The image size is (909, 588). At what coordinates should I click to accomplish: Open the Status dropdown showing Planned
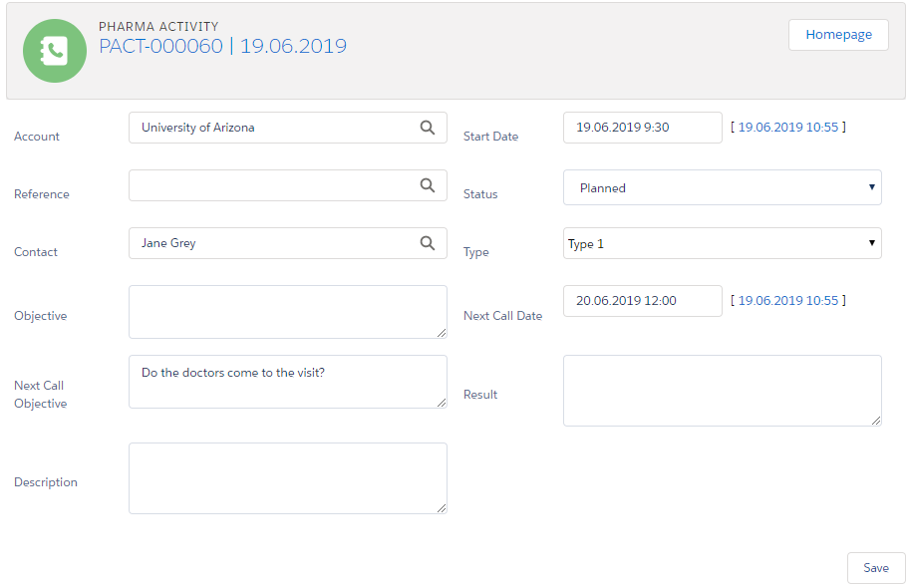click(x=722, y=187)
